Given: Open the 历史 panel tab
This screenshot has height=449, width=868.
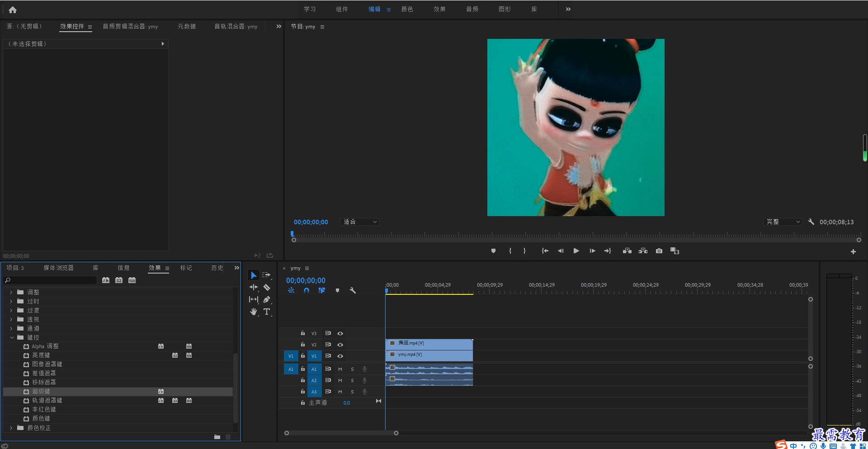Looking at the screenshot, I should pyautogui.click(x=217, y=268).
